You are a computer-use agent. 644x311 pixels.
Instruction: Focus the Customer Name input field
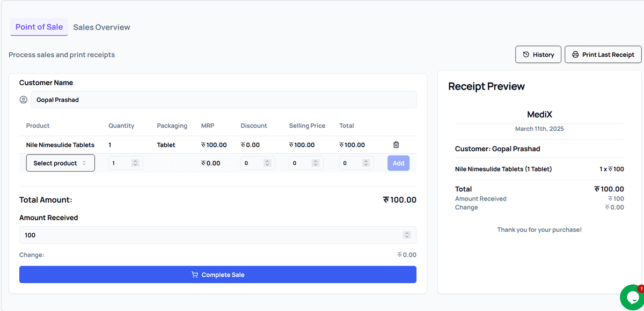click(x=223, y=100)
